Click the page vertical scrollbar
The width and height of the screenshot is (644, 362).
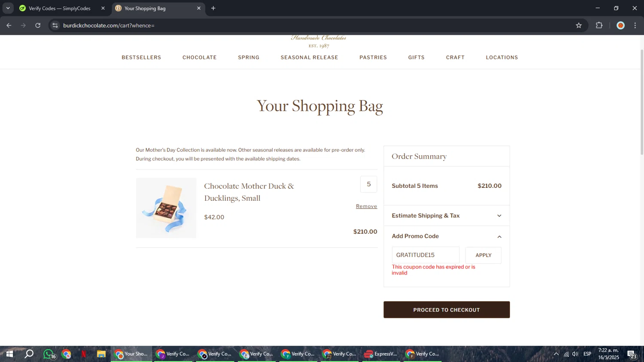click(x=642, y=102)
